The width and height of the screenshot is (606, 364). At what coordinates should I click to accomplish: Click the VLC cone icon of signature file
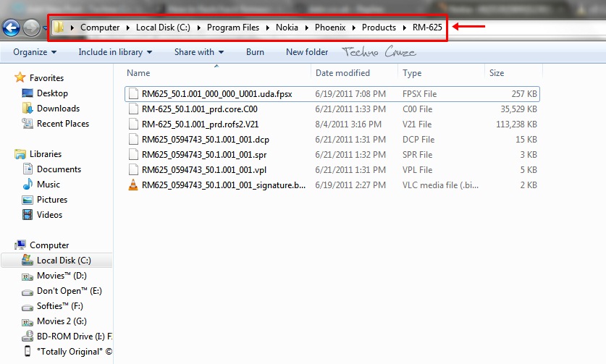pos(133,185)
